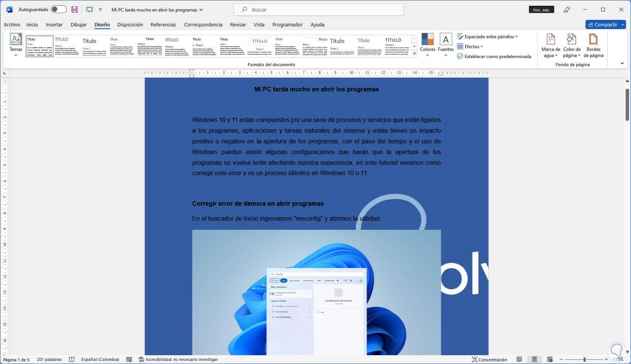Open Espaciado entre párrafos dropdown
Viewport: 631px width, 364px height.
[488, 37]
